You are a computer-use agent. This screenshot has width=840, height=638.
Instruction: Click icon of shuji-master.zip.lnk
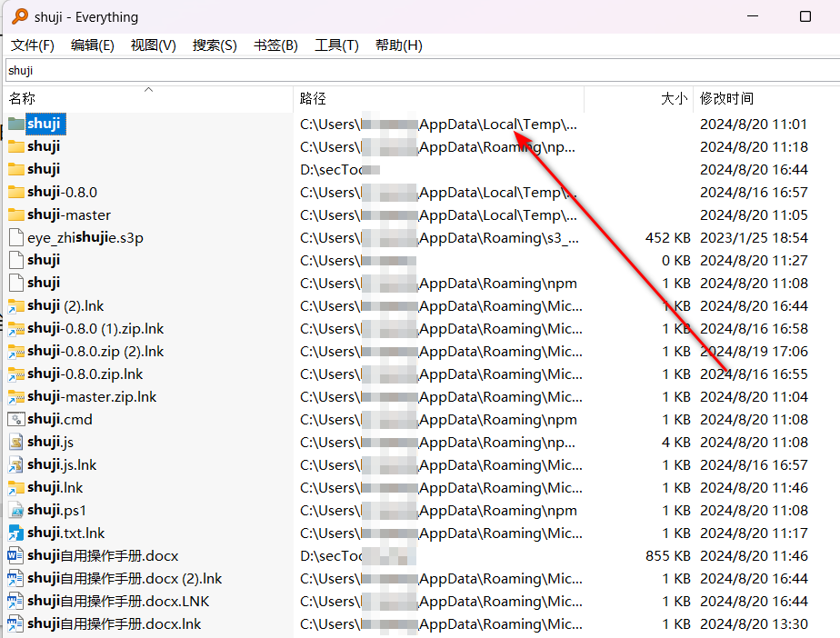tap(16, 397)
